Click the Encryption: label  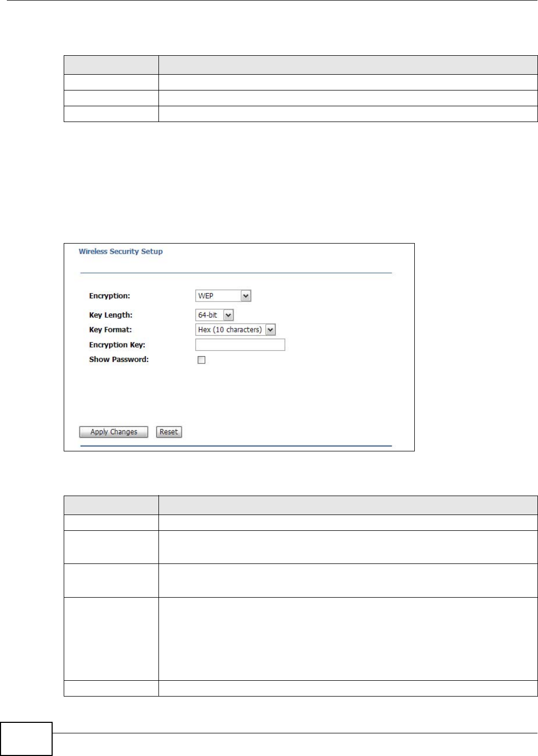109,296
